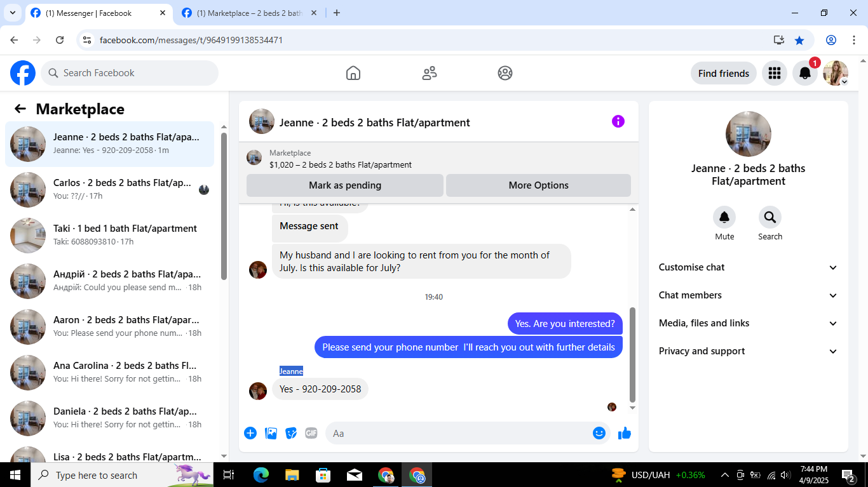Open the Windows Start menu
This screenshot has height=487, width=868.
pyautogui.click(x=15, y=475)
